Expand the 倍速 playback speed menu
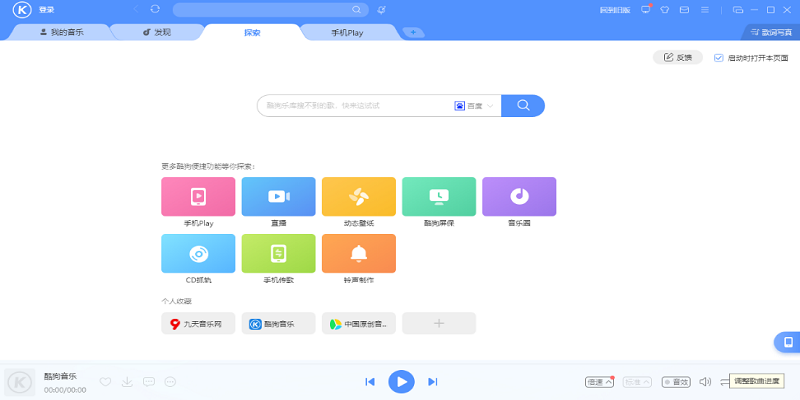This screenshot has width=800, height=400. tap(599, 381)
